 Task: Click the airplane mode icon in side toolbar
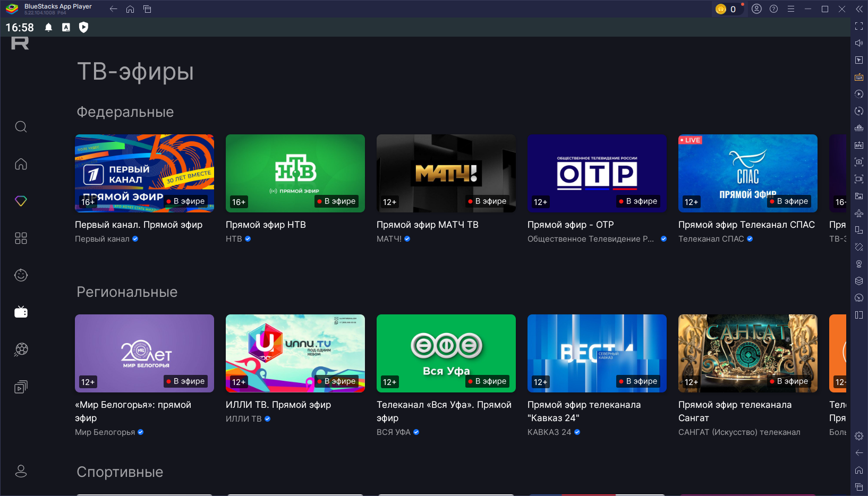pos(859,213)
